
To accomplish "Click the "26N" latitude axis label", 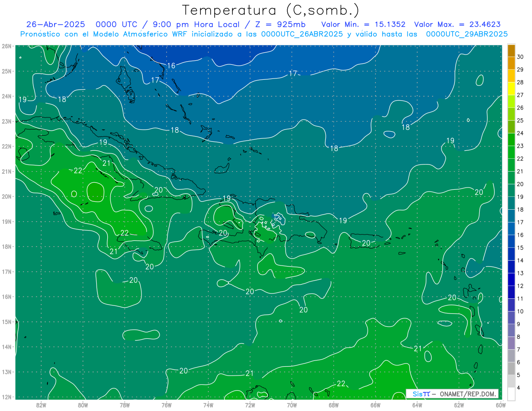I will click(x=6, y=46).
